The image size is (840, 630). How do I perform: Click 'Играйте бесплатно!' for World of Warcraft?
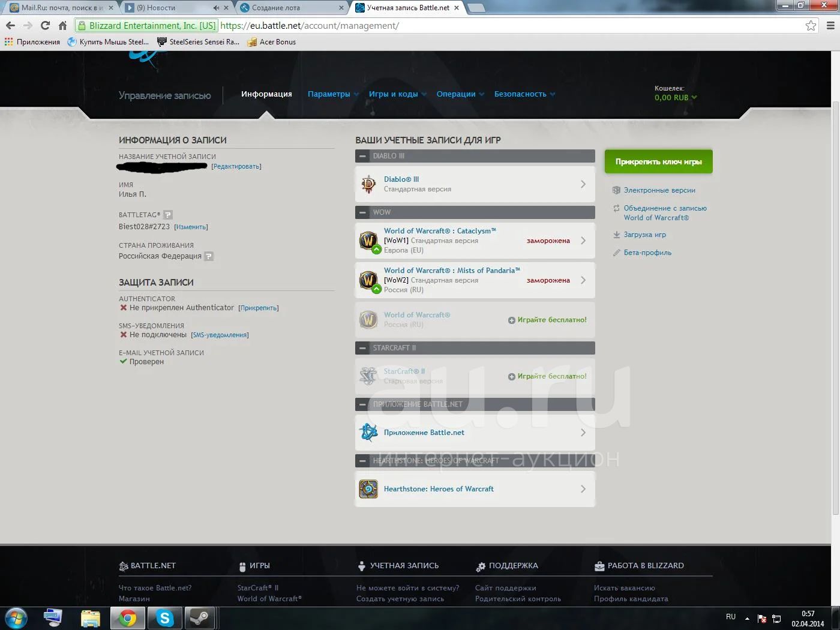pos(547,320)
